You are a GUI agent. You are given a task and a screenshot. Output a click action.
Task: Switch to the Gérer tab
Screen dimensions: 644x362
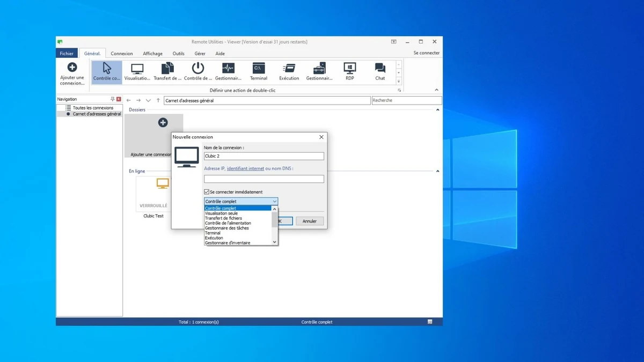point(200,54)
